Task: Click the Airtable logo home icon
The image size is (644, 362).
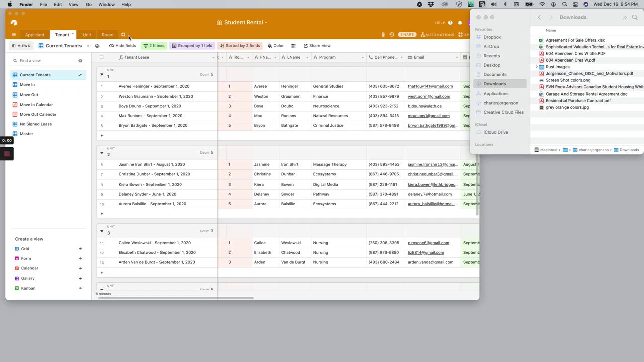Action: [14, 22]
